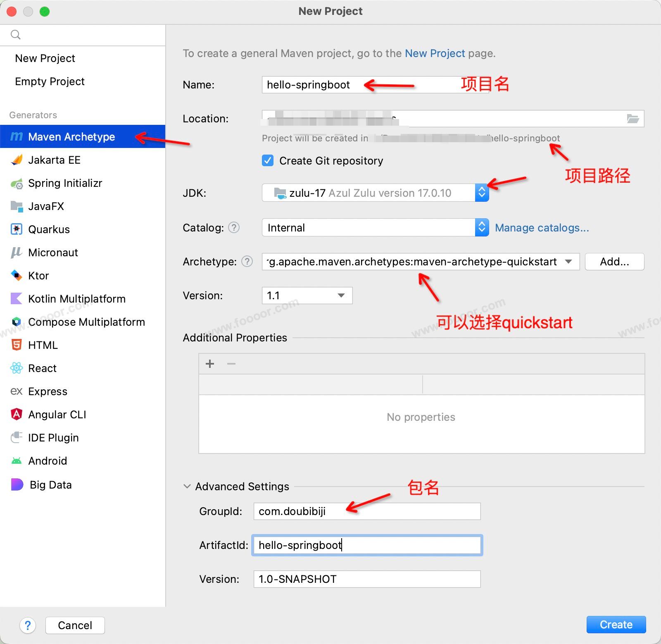Image resolution: width=661 pixels, height=644 pixels.
Task: Uncheck Create Git repository checkbox
Action: 268,161
